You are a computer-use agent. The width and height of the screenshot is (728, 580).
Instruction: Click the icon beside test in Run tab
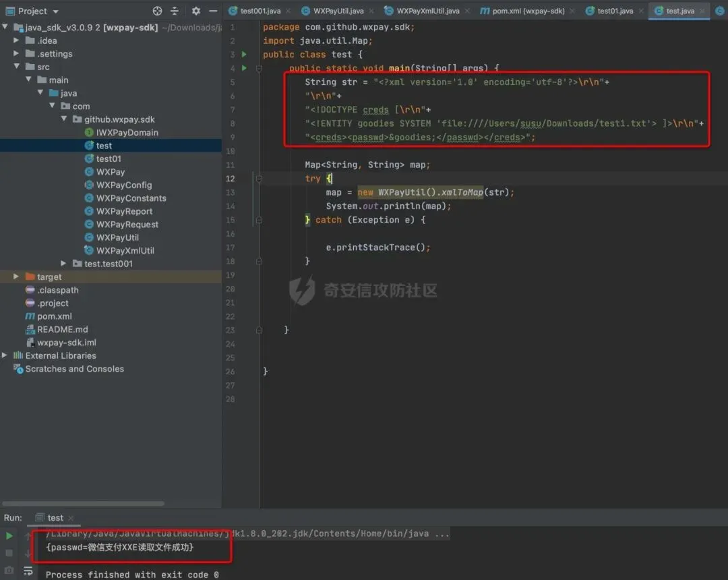40,517
